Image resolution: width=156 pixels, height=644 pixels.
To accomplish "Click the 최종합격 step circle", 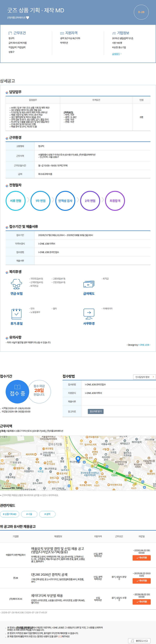I will pyautogui.click(x=115, y=201).
